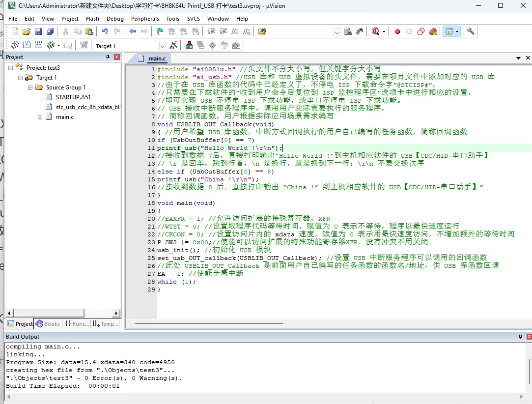Disable all breakpoints icon
Viewport: 532px width, 404px height.
pos(420,31)
